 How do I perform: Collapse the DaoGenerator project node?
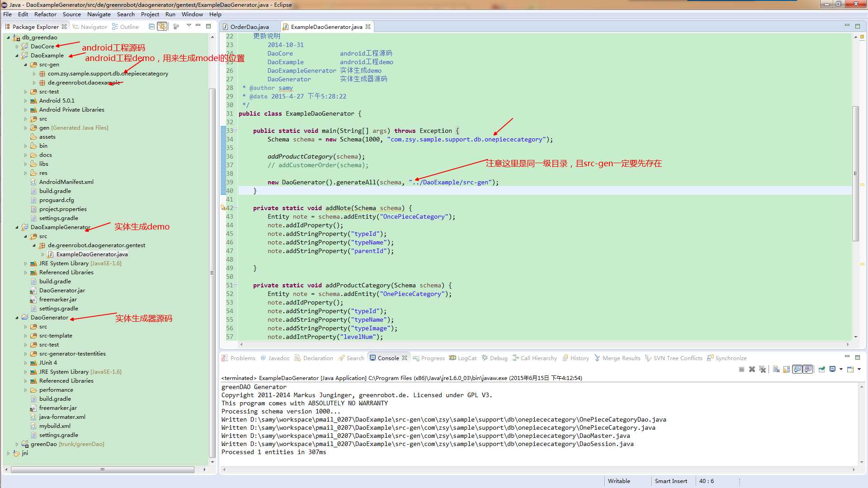tap(17, 318)
